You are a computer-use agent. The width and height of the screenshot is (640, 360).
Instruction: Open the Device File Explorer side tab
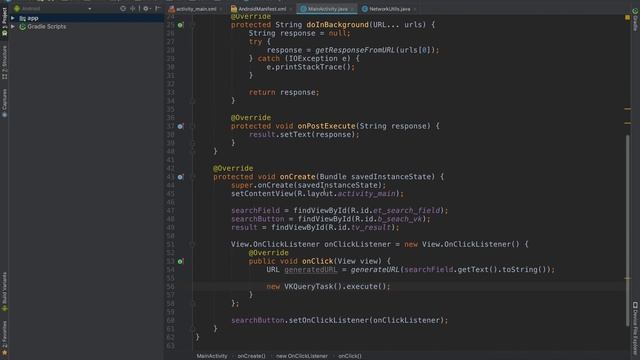pyautogui.click(x=635, y=329)
